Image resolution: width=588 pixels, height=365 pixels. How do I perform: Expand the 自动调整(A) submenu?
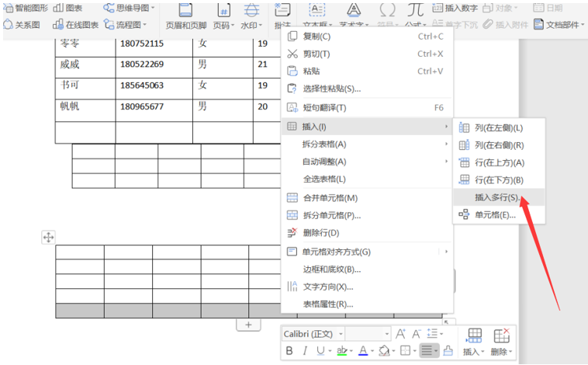coord(367,162)
